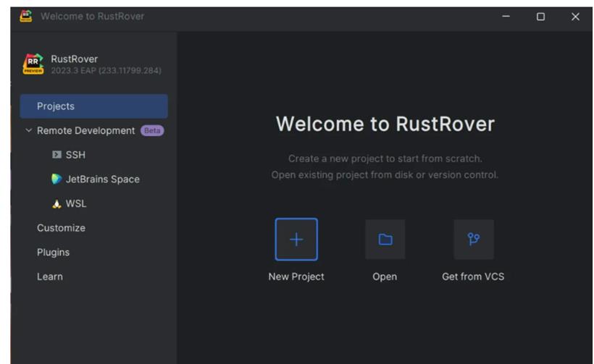
Task: Click the Beta badge
Action: 152,130
